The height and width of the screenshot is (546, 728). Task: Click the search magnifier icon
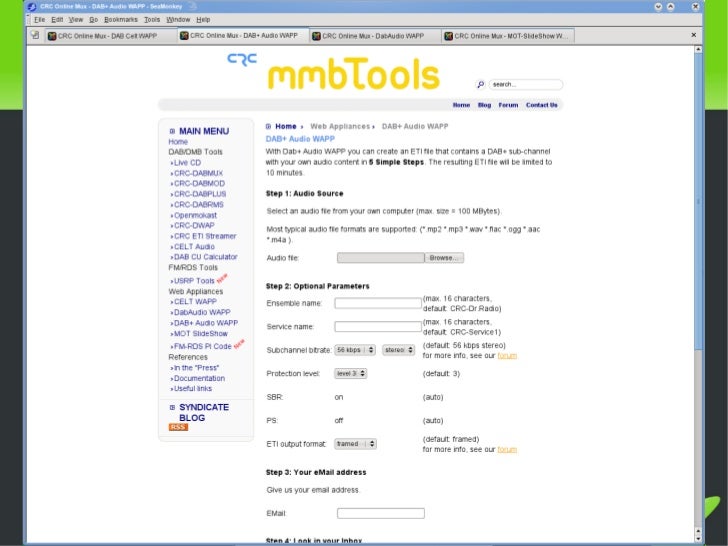481,84
